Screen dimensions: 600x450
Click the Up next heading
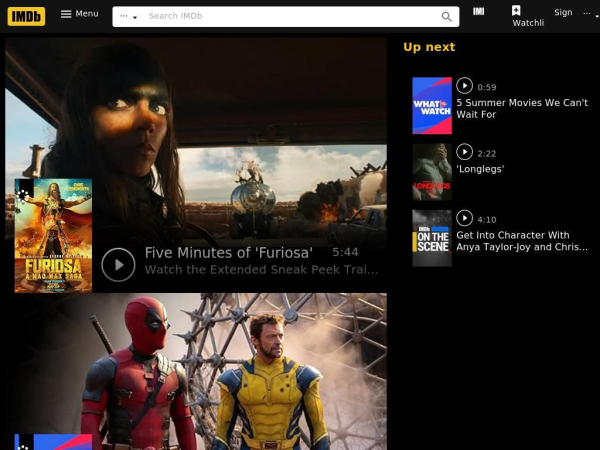[429, 47]
